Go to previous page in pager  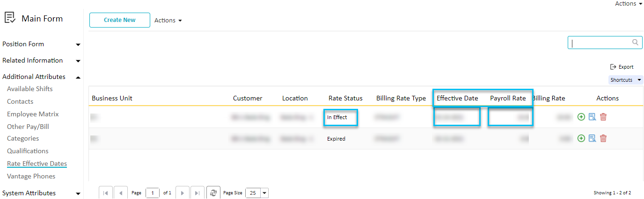[x=121, y=193]
